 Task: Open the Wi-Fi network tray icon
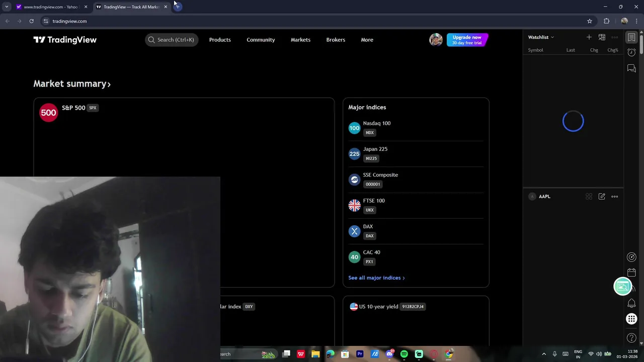pos(591,354)
